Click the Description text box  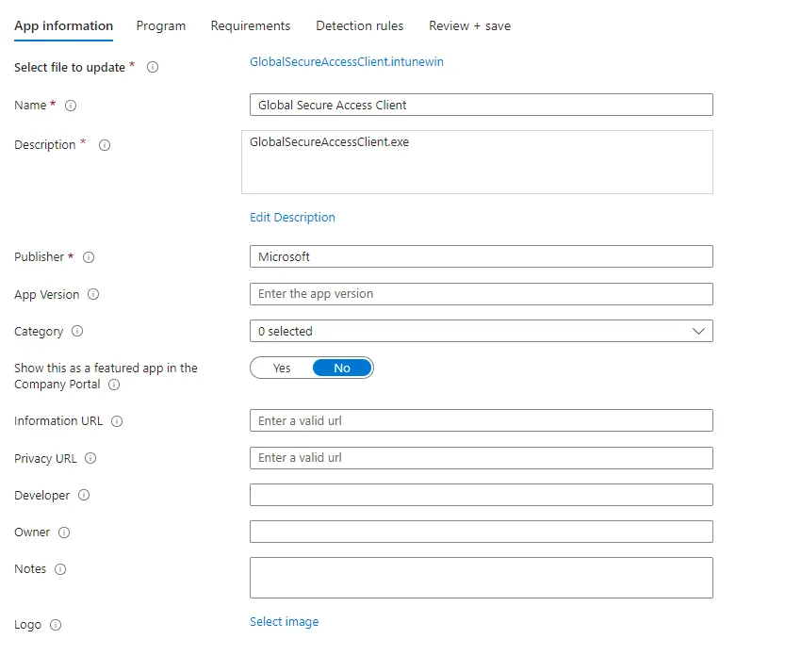(477, 162)
